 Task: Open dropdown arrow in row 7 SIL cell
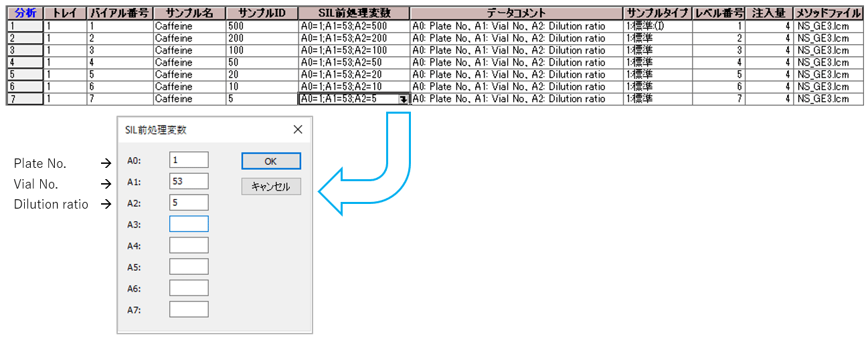404,99
